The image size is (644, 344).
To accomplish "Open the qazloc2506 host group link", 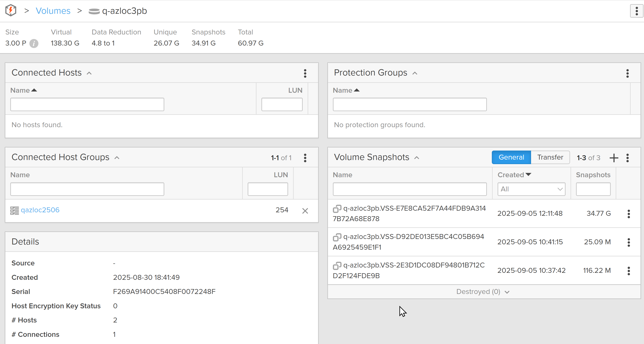I will pyautogui.click(x=40, y=210).
